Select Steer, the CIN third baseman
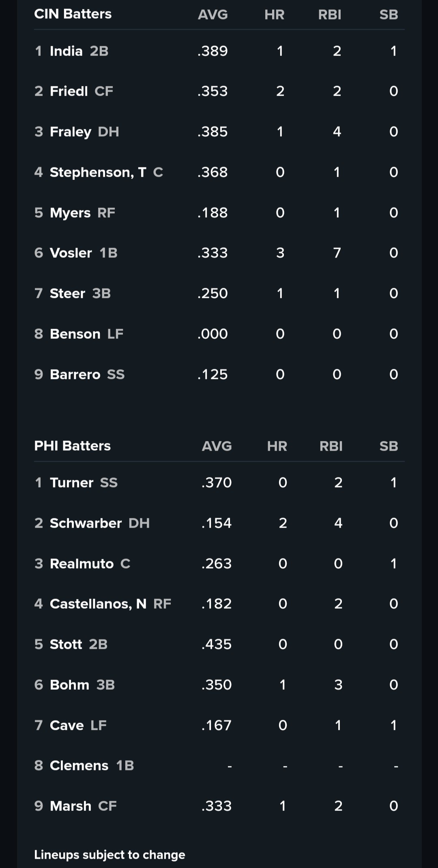Screen dimensions: 438x868 point(67,293)
